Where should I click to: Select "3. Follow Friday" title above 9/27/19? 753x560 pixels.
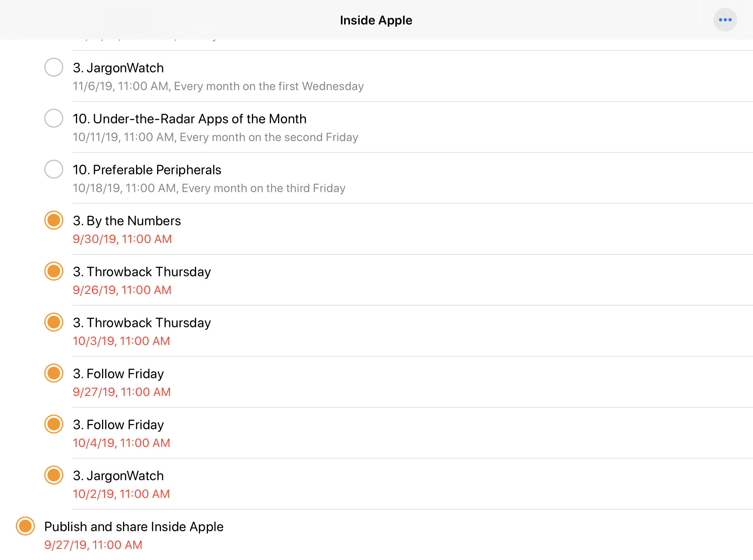click(118, 374)
